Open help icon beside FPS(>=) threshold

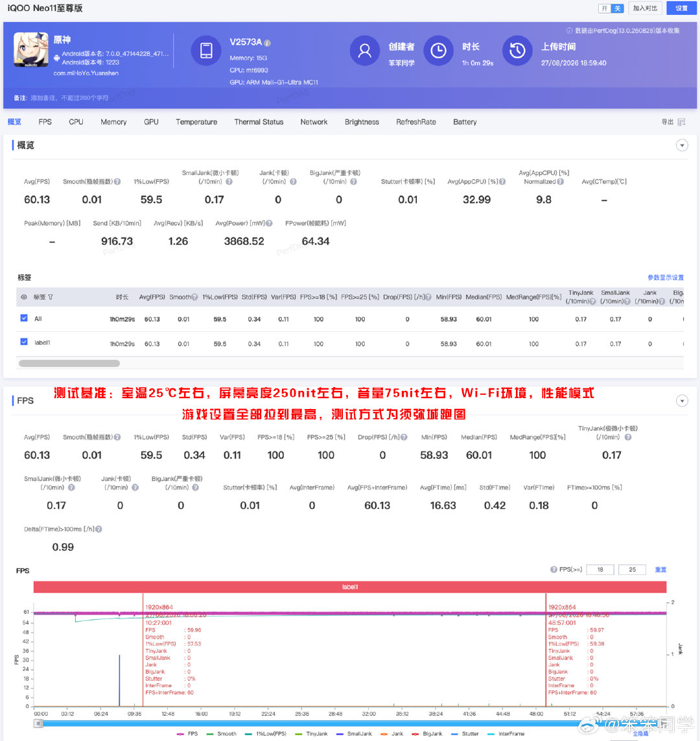[x=554, y=569]
